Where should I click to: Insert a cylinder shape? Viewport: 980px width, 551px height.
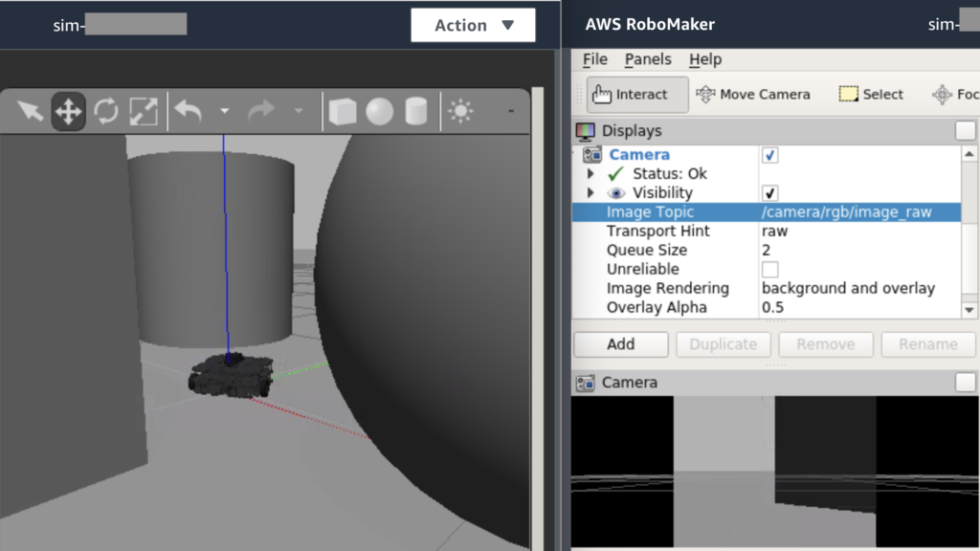point(416,112)
